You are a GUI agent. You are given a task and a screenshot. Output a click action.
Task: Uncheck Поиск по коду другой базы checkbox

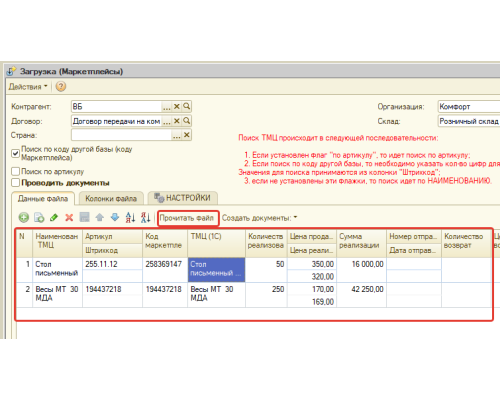coord(15,153)
